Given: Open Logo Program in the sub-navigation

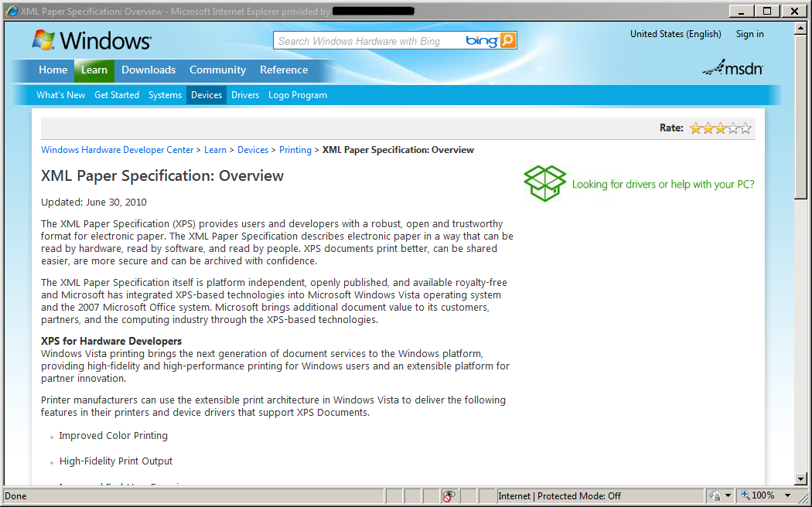Looking at the screenshot, I should [x=298, y=95].
